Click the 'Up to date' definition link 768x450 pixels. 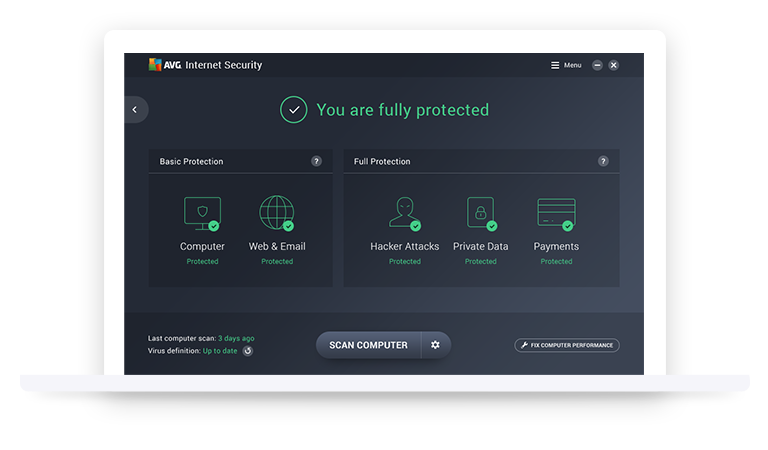coord(220,351)
